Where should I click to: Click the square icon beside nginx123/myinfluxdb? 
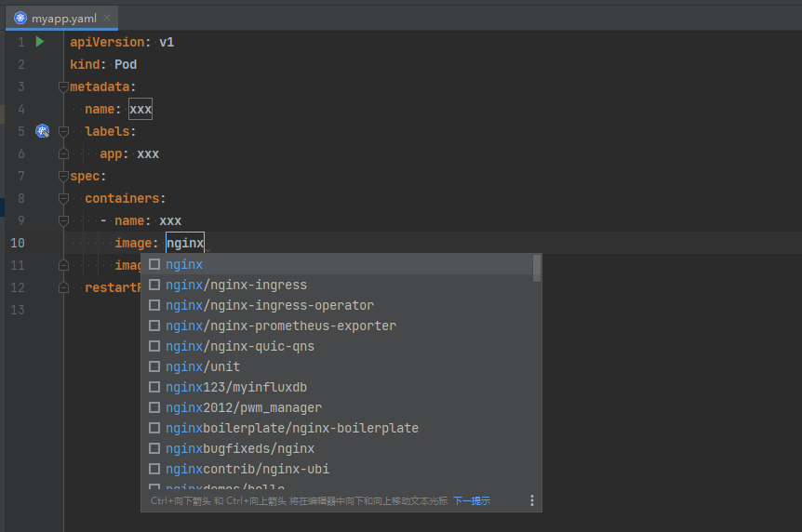(x=154, y=387)
